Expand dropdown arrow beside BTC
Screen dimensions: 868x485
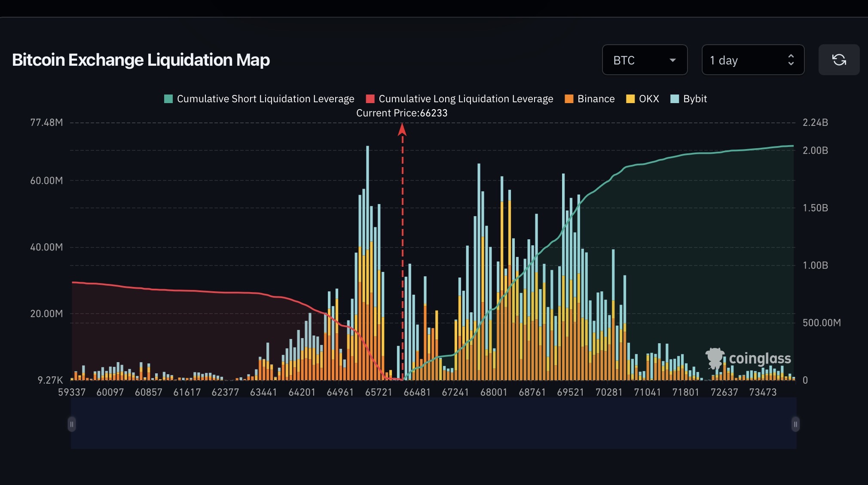pos(672,60)
